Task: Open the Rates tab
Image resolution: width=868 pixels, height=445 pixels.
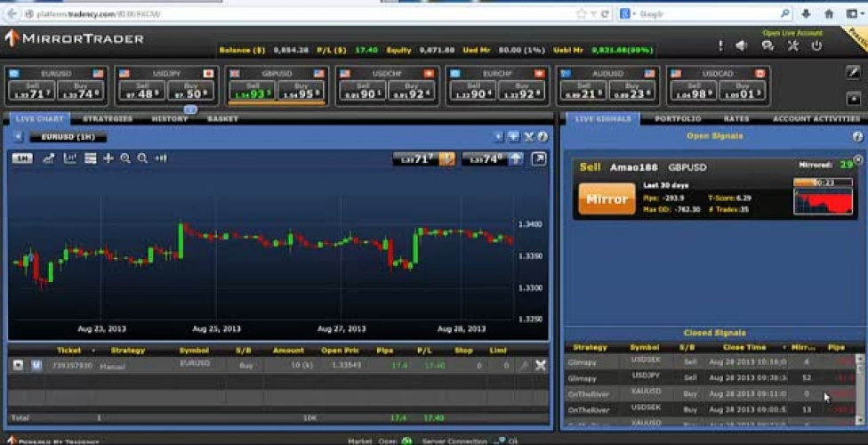Action: (x=736, y=118)
